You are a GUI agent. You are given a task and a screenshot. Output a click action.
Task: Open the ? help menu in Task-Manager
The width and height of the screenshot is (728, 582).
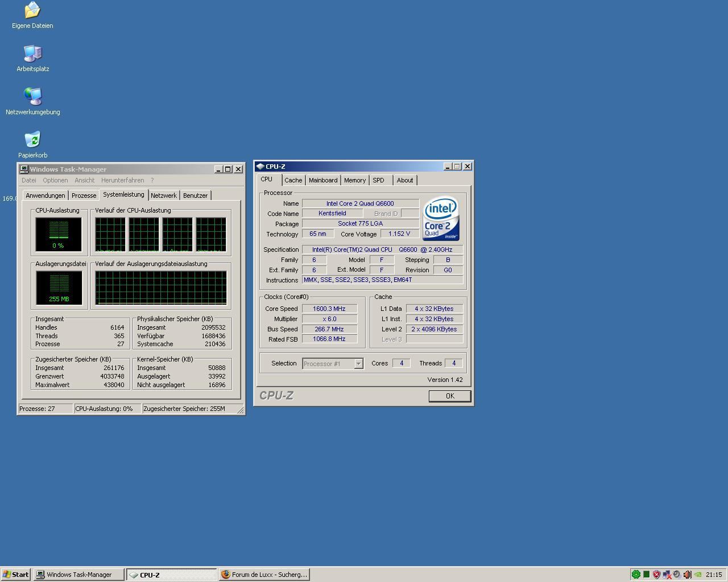coord(152,180)
